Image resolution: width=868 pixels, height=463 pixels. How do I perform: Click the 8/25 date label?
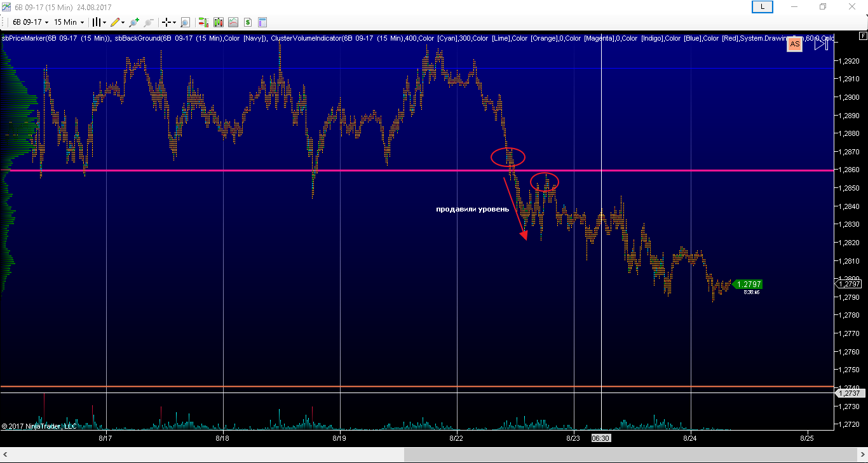coord(807,438)
